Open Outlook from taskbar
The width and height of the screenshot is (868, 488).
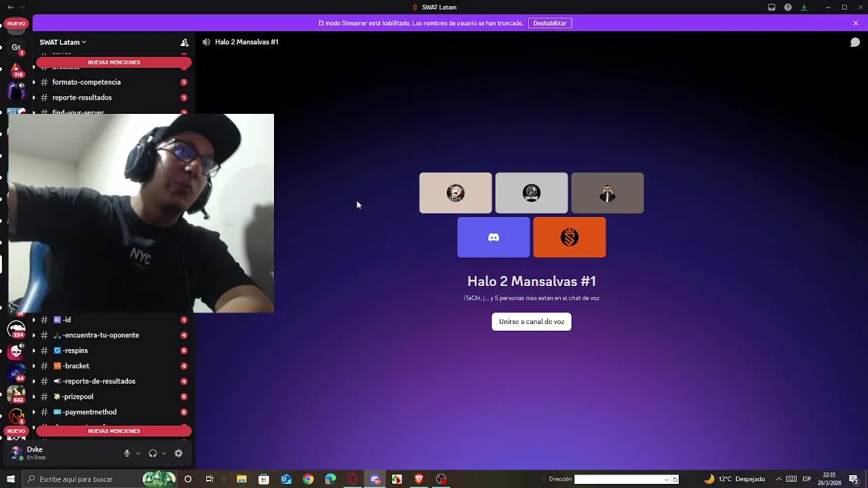click(286, 479)
